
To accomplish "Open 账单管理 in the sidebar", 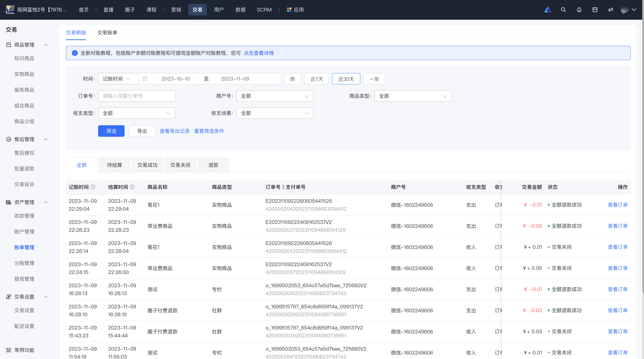I will point(24,248).
